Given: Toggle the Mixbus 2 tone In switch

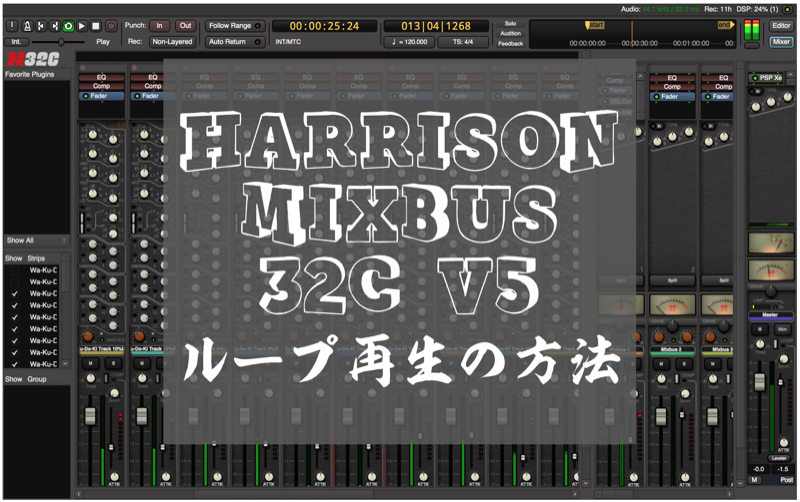Looking at the screenshot, I should tap(657, 126).
